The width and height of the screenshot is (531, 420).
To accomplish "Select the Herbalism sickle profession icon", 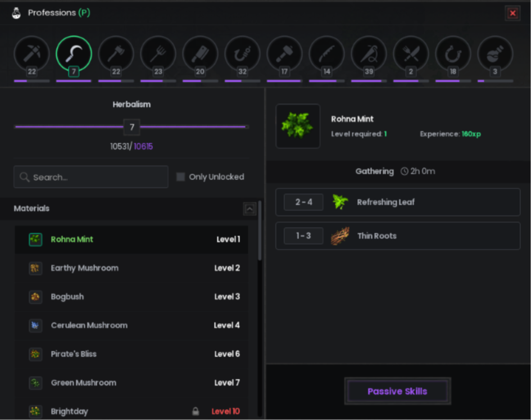I will (74, 53).
